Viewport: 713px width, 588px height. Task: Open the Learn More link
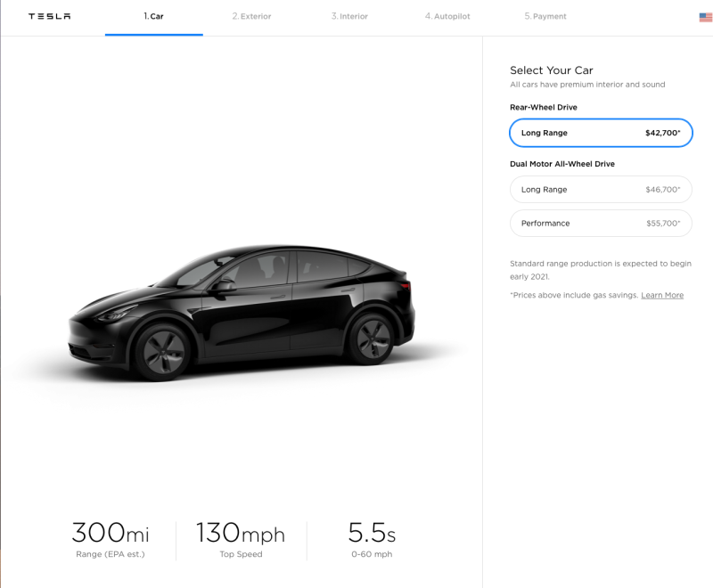[x=662, y=295]
